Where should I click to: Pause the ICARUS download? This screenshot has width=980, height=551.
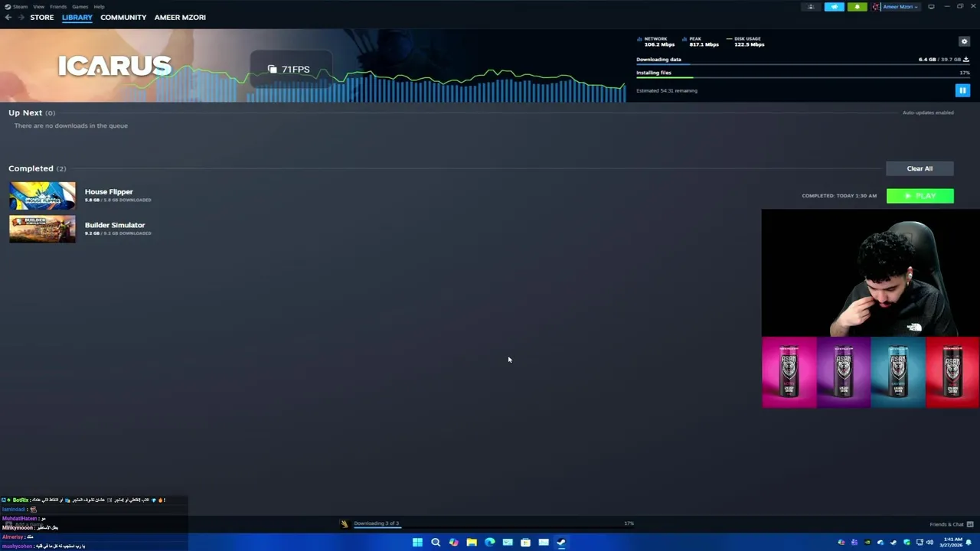coord(962,90)
